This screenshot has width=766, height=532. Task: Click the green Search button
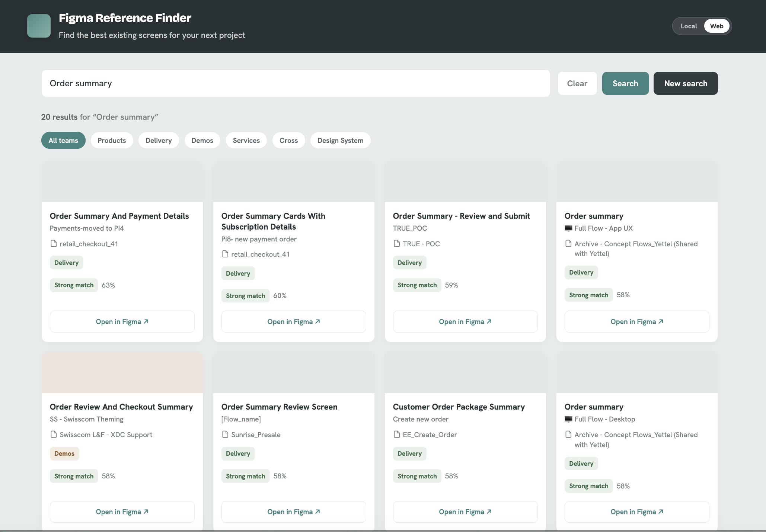pyautogui.click(x=625, y=83)
